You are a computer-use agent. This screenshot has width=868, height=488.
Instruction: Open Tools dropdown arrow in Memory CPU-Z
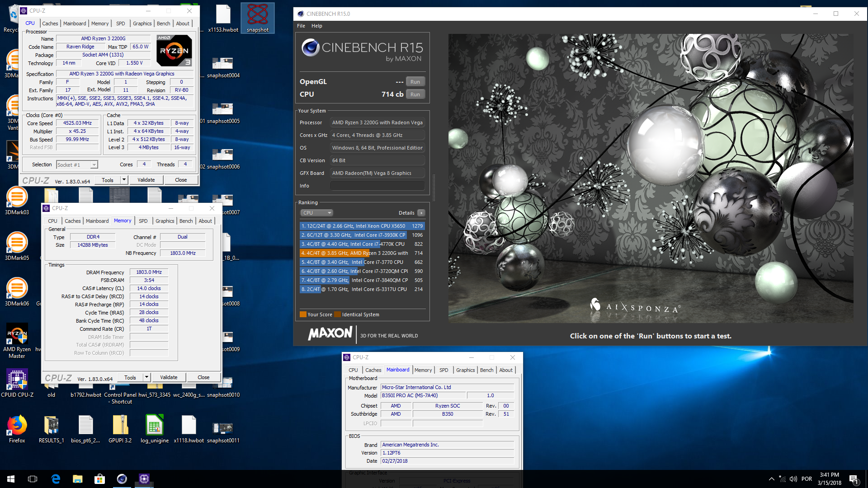pyautogui.click(x=146, y=377)
